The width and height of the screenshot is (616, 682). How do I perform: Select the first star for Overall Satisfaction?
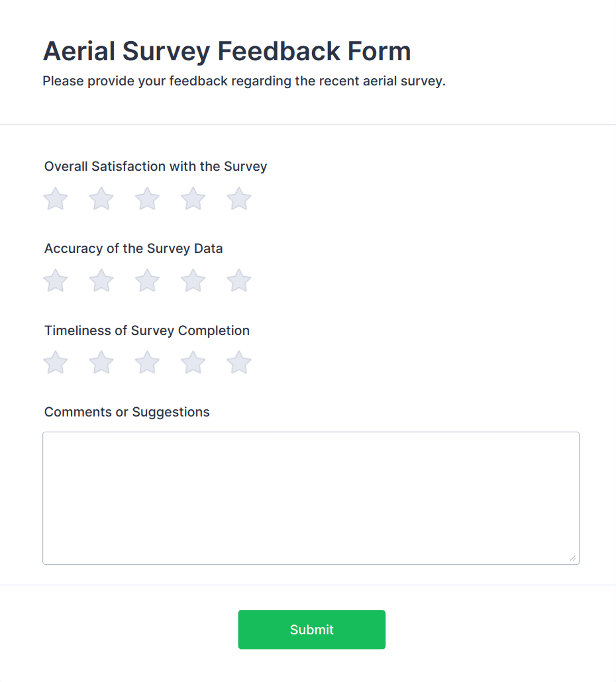[56, 199]
